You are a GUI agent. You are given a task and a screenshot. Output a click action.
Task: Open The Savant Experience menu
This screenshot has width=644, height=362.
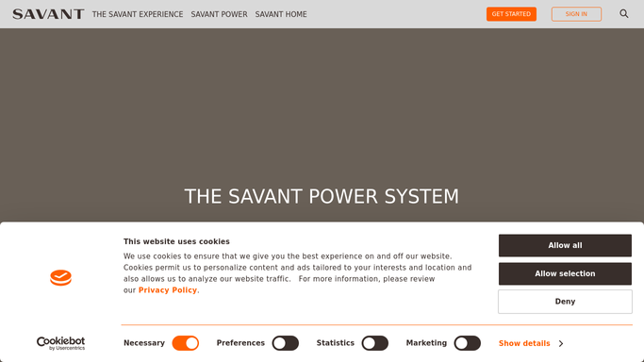tap(138, 14)
